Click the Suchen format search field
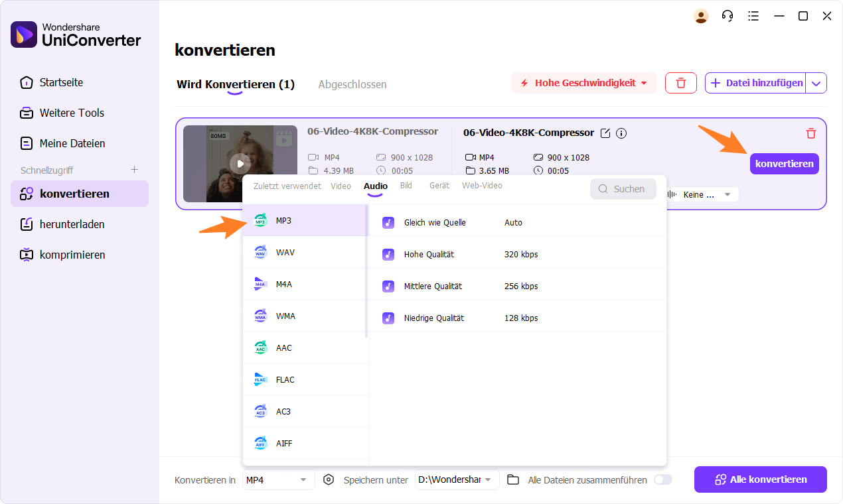The height and width of the screenshot is (504, 843). point(623,189)
